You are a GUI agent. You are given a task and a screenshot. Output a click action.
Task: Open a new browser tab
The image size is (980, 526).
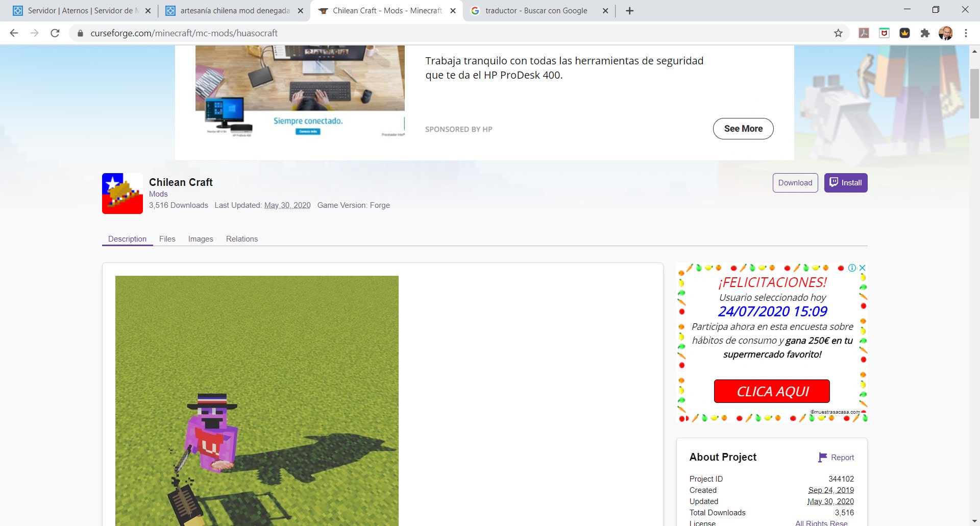(x=630, y=11)
